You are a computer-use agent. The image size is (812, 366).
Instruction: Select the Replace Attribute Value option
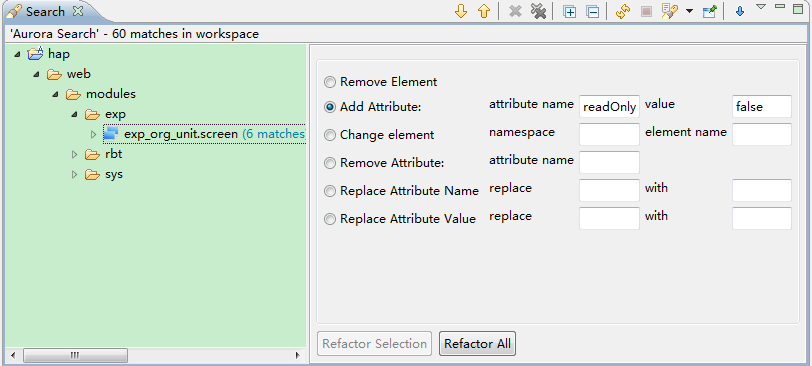point(329,219)
